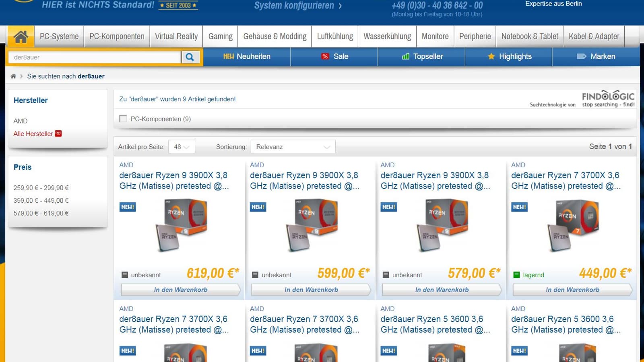The image size is (644, 362).
Task: Switch to the Marken tab
Action: (596, 57)
